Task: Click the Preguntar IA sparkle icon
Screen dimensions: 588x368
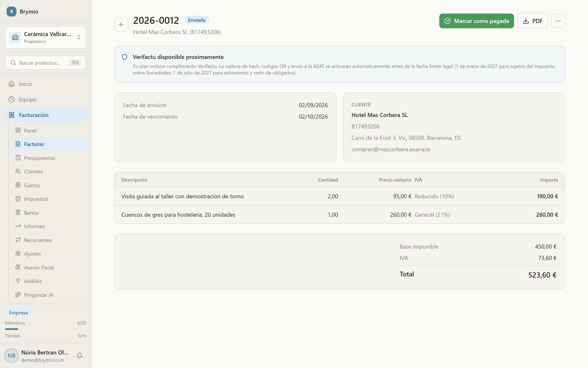Action: pyautogui.click(x=18, y=295)
